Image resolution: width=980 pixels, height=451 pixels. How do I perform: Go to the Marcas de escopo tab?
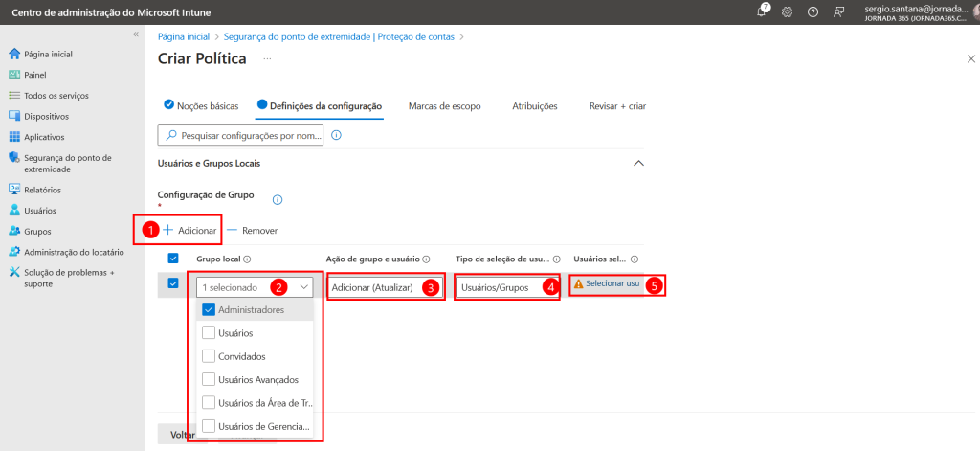[444, 106]
